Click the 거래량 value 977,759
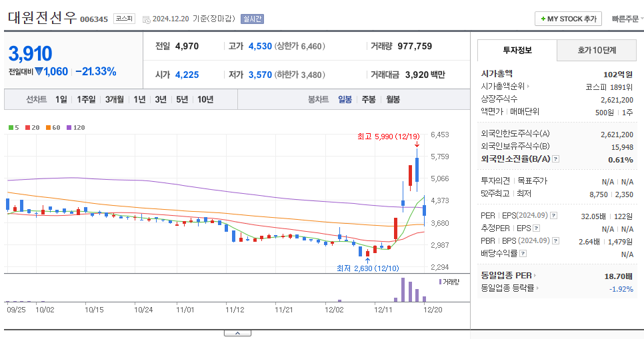This screenshot has height=339, width=644. click(415, 46)
